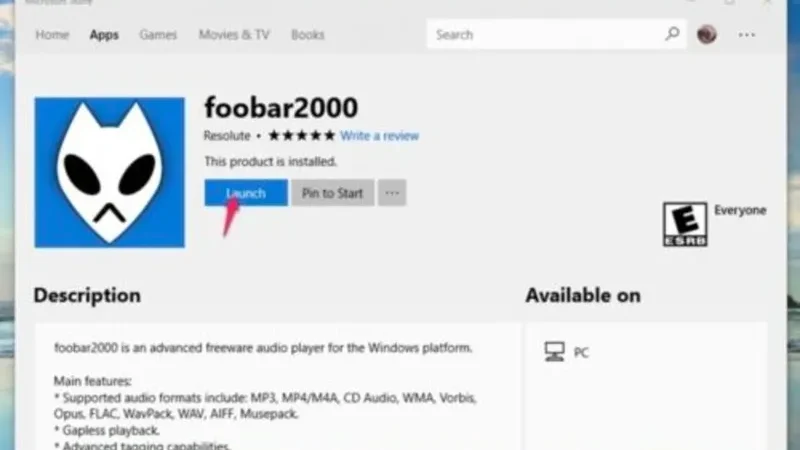Click the ESRB Everyone rating badge
This screenshot has width=800, height=450.
pos(684,224)
